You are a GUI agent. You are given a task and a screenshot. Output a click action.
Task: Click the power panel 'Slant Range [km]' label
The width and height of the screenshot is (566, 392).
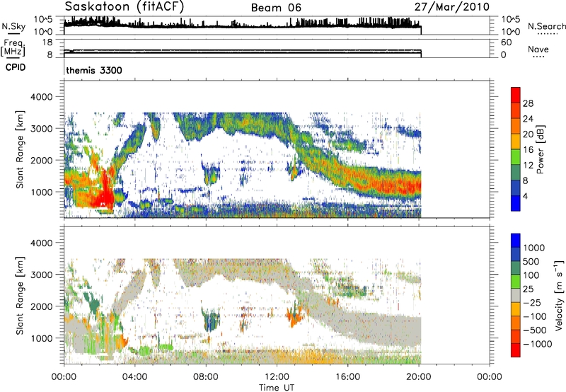pos(20,150)
